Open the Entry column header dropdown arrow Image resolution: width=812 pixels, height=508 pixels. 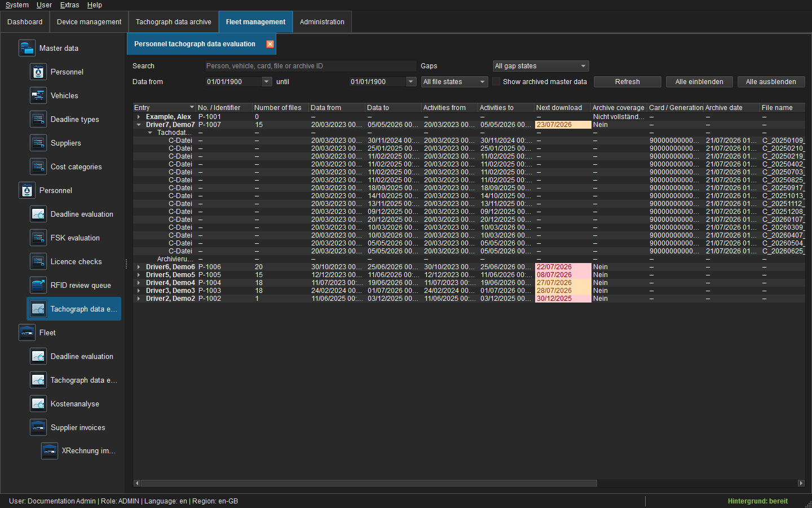tap(192, 107)
